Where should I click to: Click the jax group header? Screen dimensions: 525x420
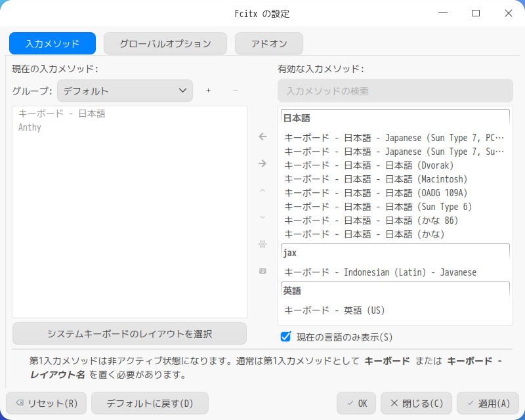(395, 253)
